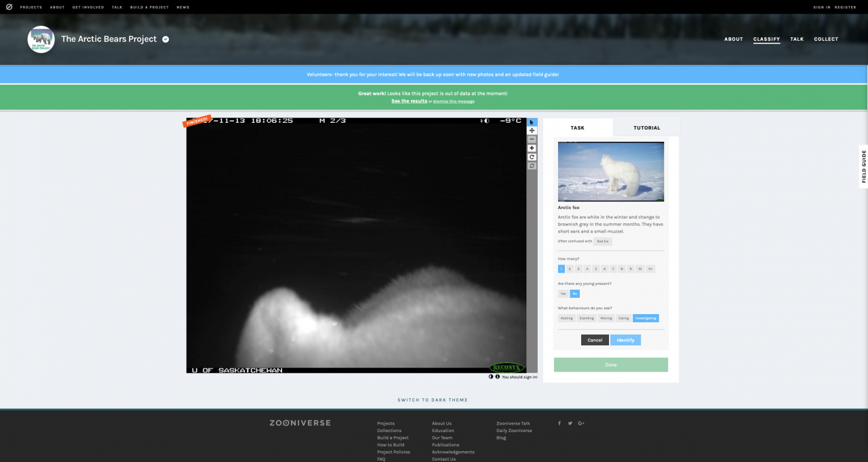This screenshot has height=462, width=868.
Task: Toggle the Moving behaviour
Action: click(x=606, y=318)
